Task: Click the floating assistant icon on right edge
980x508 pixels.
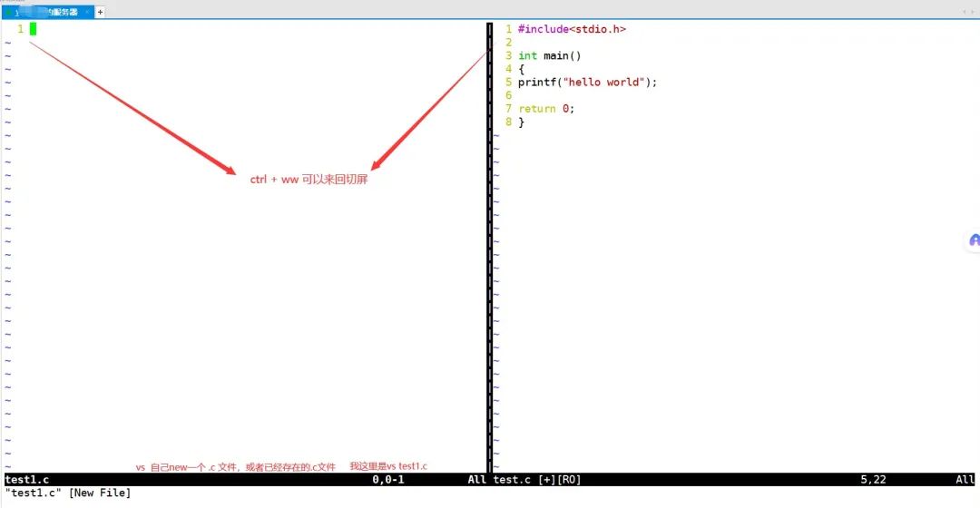Action: tap(974, 240)
